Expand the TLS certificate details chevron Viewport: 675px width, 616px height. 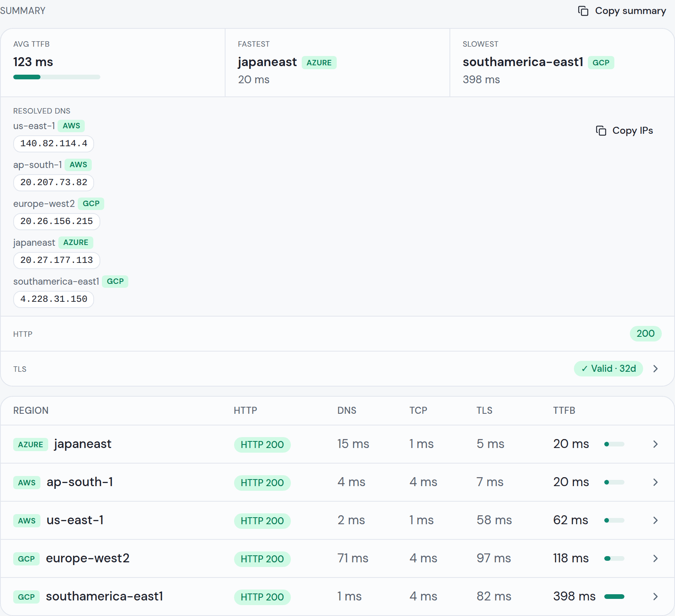pyautogui.click(x=656, y=369)
